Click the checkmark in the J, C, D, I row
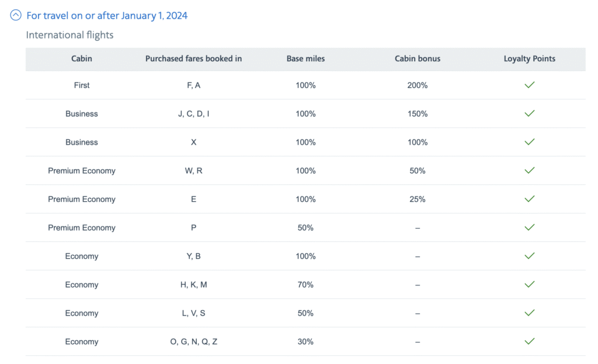 [x=530, y=114]
